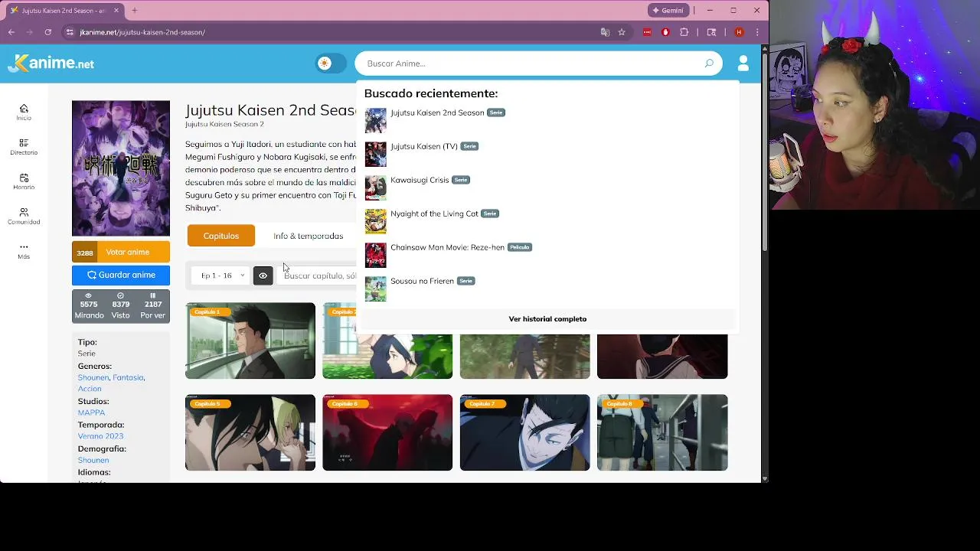Open Nyaight of the Living Cat result

[434, 214]
